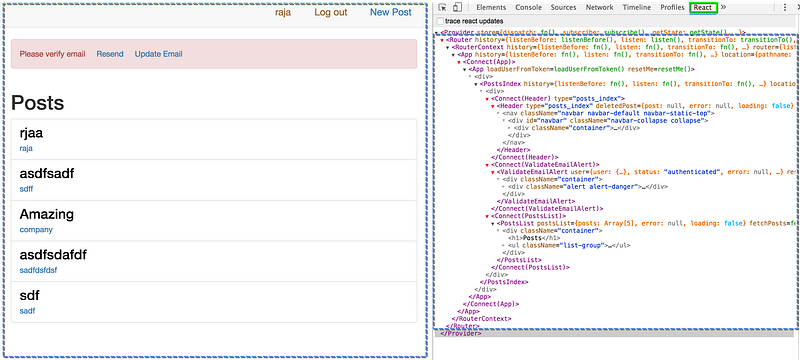The height and width of the screenshot is (360, 800).
Task: Click the sadfdsfdsf category link
Action: pos(38,270)
